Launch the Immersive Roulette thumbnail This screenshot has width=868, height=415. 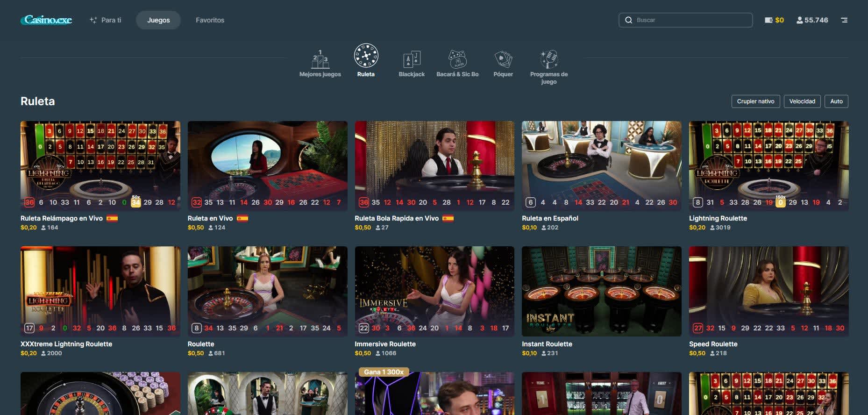pyautogui.click(x=434, y=291)
